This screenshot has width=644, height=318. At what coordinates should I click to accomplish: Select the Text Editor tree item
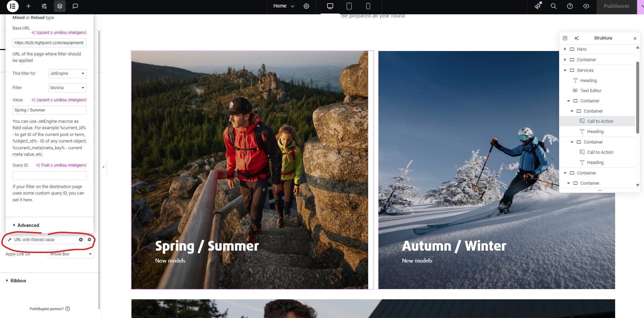coord(591,91)
